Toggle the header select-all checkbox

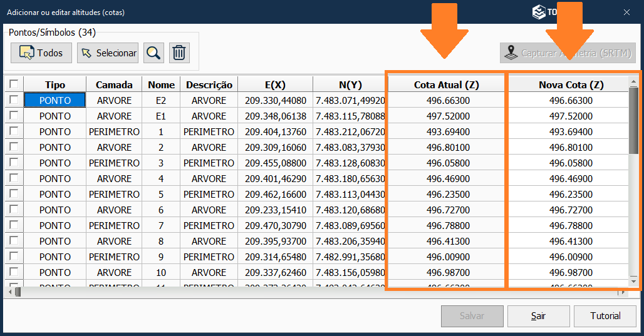point(13,84)
